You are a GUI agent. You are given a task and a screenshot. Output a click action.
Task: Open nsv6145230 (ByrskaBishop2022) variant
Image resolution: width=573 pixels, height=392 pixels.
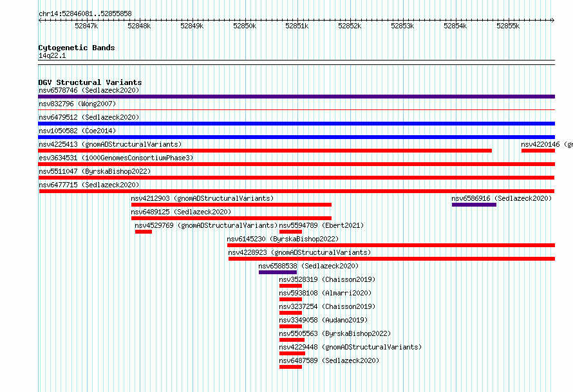(x=283, y=239)
